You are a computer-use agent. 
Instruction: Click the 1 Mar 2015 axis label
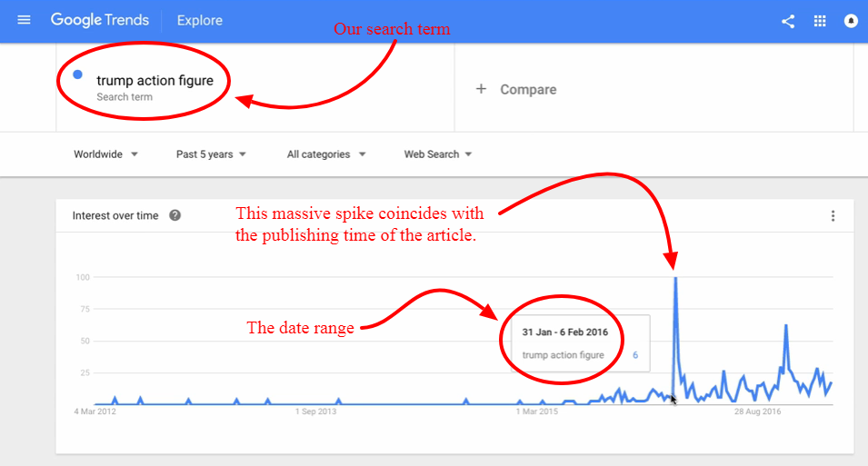coord(537,411)
